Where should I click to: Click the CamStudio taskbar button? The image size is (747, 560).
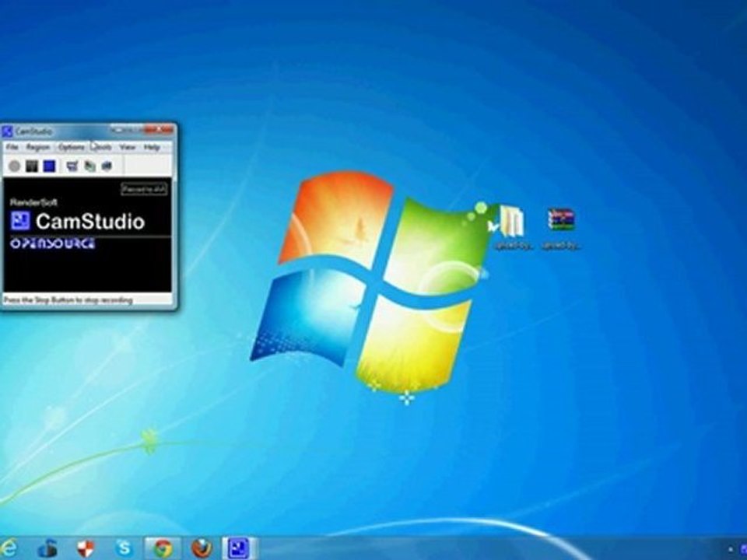coord(240,548)
